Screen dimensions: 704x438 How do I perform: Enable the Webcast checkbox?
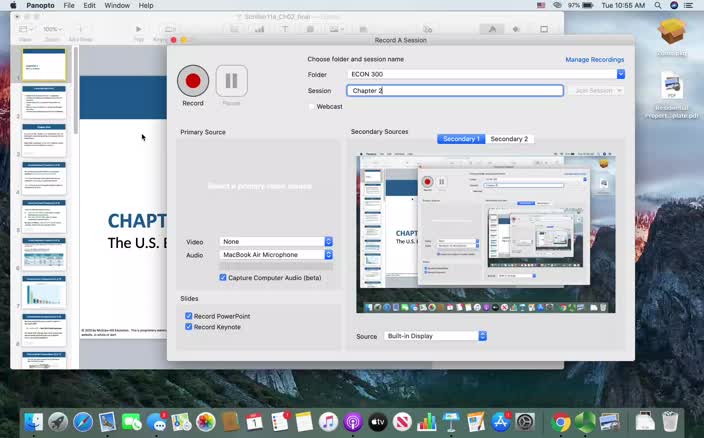[x=312, y=106]
